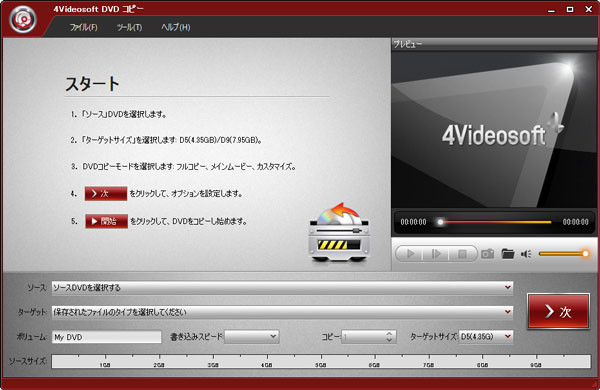This screenshot has width=600, height=390.
Task: Click the プレビュー panel header
Action: (x=494, y=44)
